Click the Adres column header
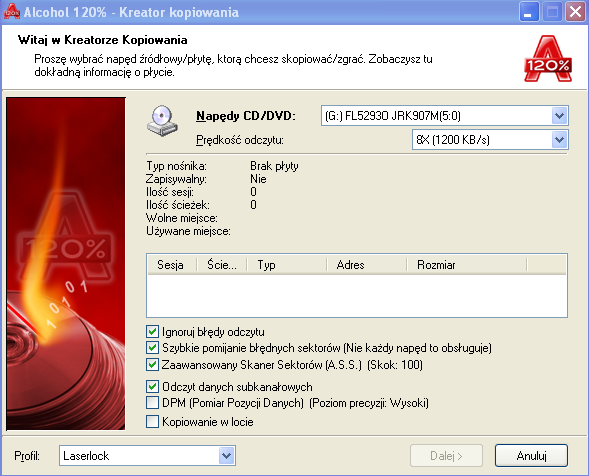589x476 pixels. click(x=366, y=265)
